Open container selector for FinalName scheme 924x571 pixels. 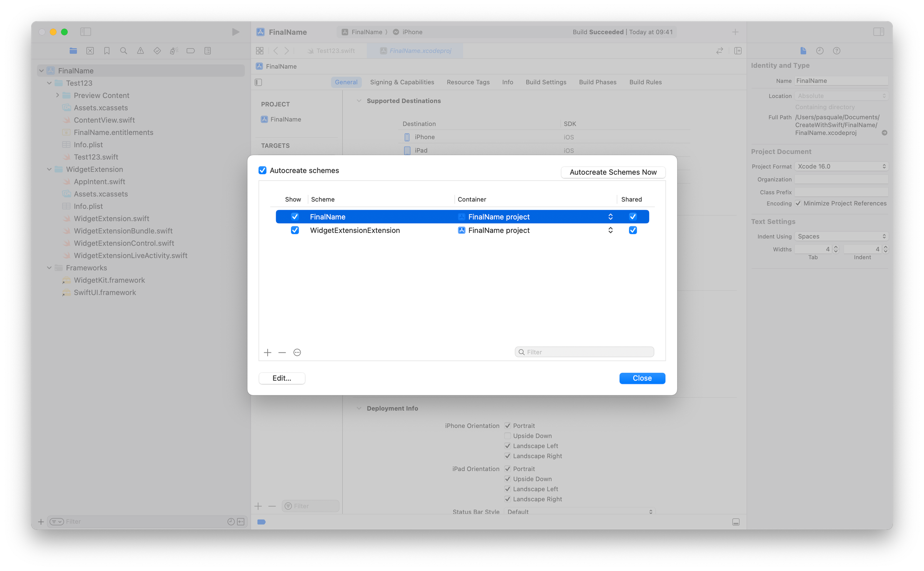611,216
